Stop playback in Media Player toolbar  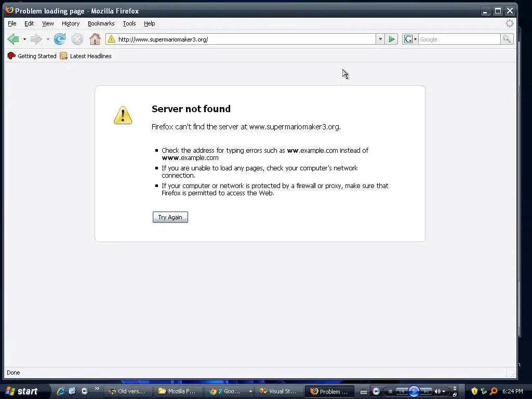pyautogui.click(x=390, y=392)
